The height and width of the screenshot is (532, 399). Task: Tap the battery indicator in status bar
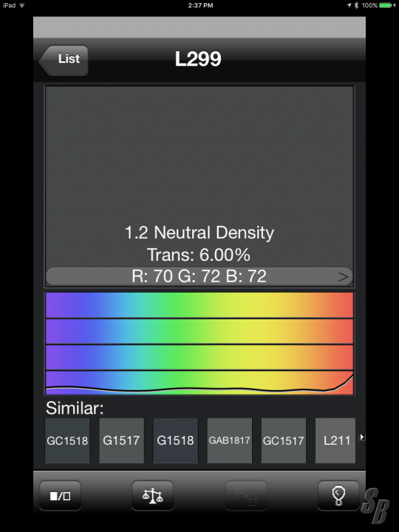click(387, 5)
